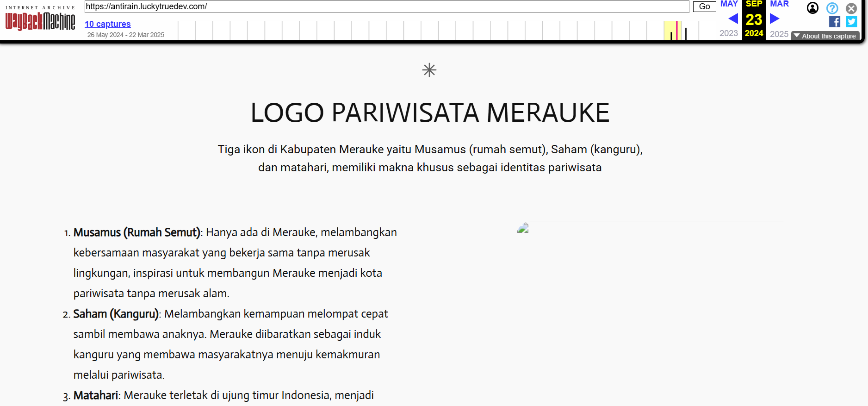
Task: Select year 2025 in timeline
Action: 779,34
